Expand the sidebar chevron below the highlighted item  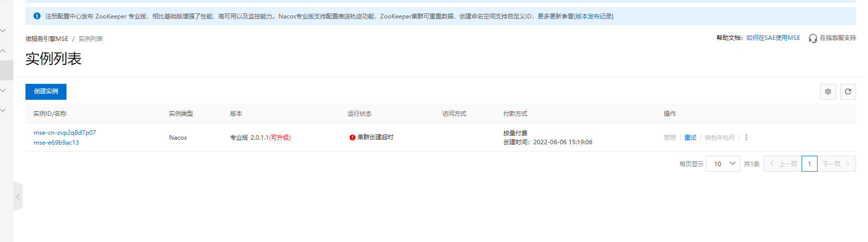coord(3,90)
